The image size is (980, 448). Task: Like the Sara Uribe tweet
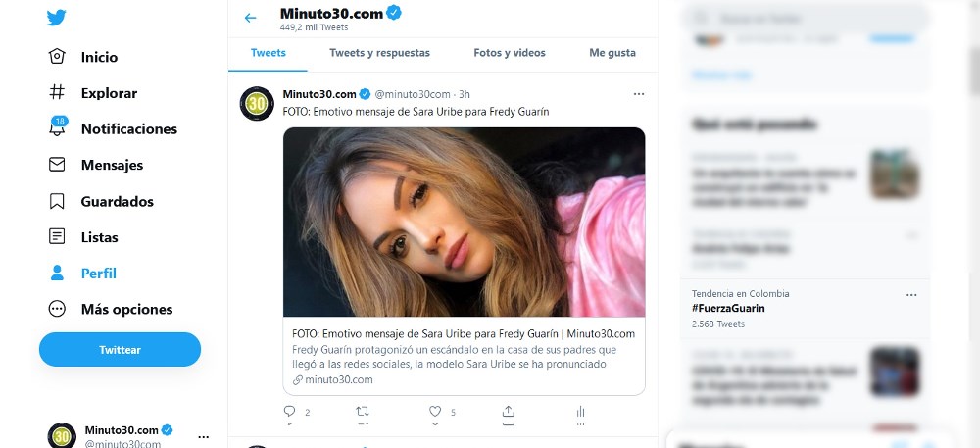tap(435, 412)
